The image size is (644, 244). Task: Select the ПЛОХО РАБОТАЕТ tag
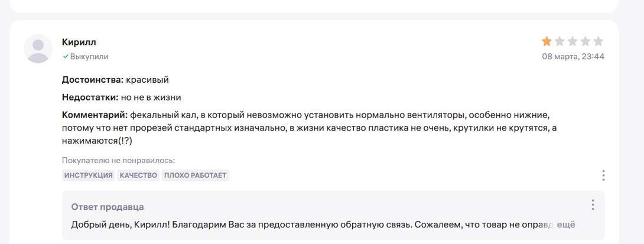click(195, 175)
